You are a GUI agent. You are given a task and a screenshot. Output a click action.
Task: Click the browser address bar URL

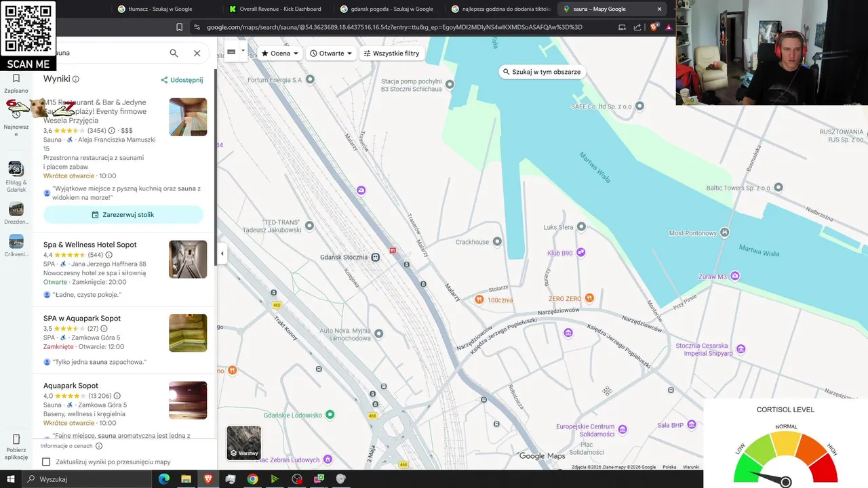(x=394, y=27)
